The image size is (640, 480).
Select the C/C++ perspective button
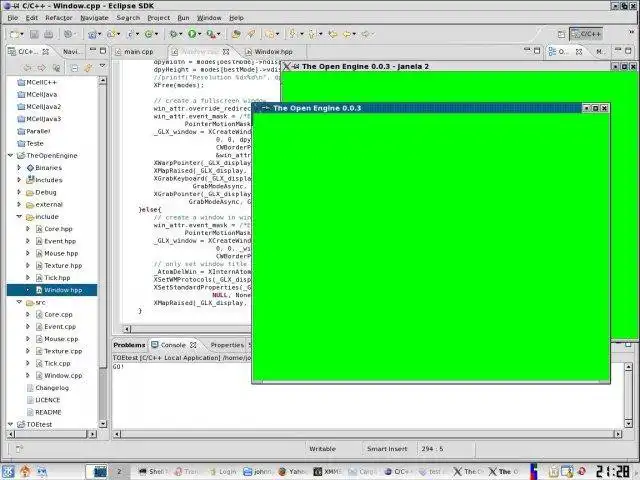[586, 34]
